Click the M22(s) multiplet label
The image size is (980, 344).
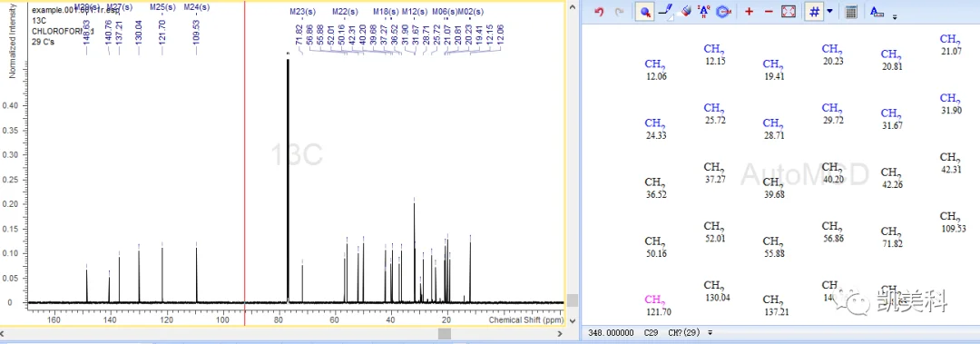click(x=345, y=12)
